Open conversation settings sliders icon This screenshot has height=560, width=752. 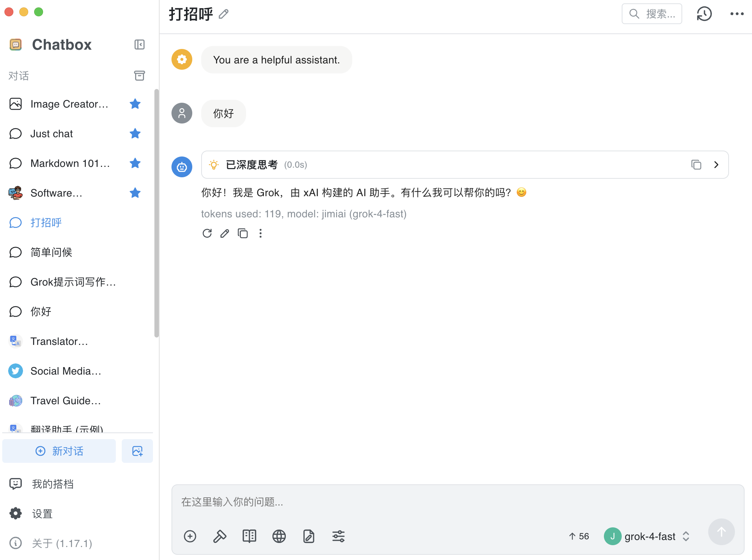(338, 536)
